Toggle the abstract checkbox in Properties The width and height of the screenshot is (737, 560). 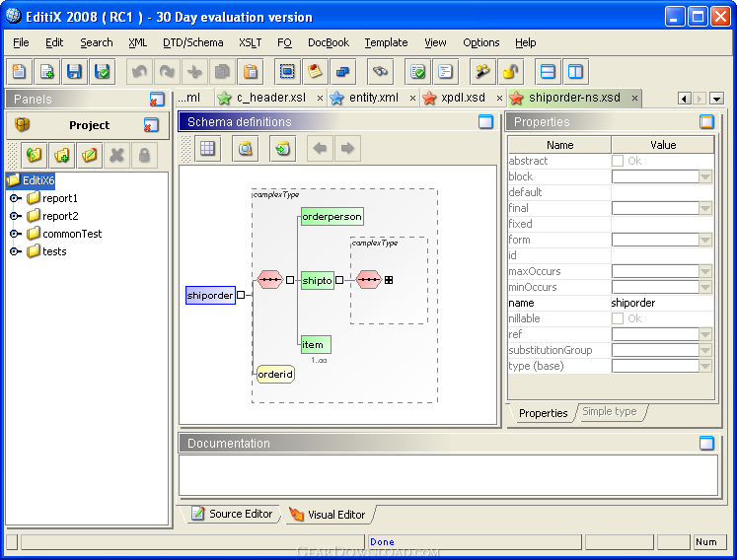[x=618, y=161]
